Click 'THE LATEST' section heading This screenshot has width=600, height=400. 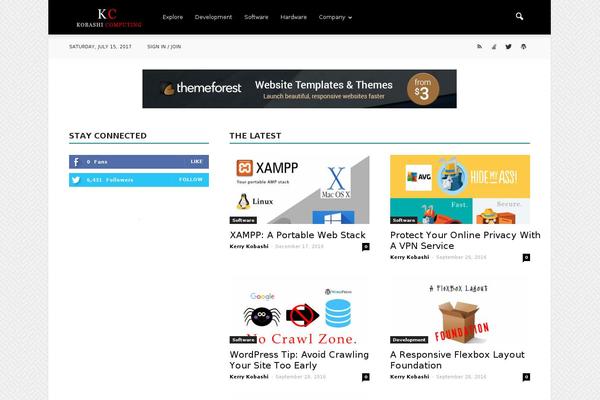[x=255, y=136]
